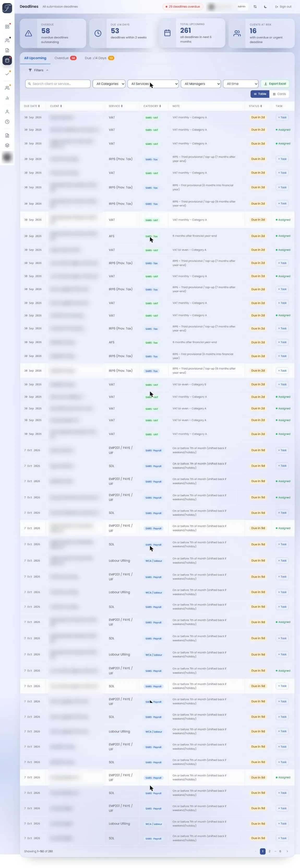Sort table by Service column
The height and width of the screenshot is (868, 300).
[116, 106]
